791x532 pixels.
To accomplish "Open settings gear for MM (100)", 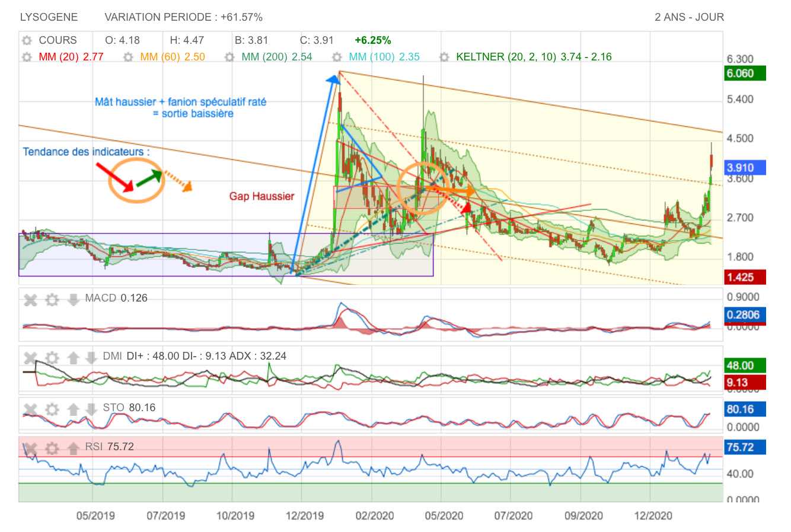I will click(x=337, y=57).
